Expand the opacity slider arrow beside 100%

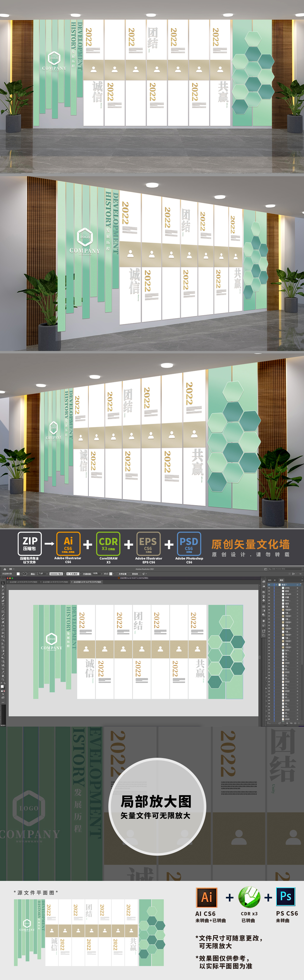[102, 574]
